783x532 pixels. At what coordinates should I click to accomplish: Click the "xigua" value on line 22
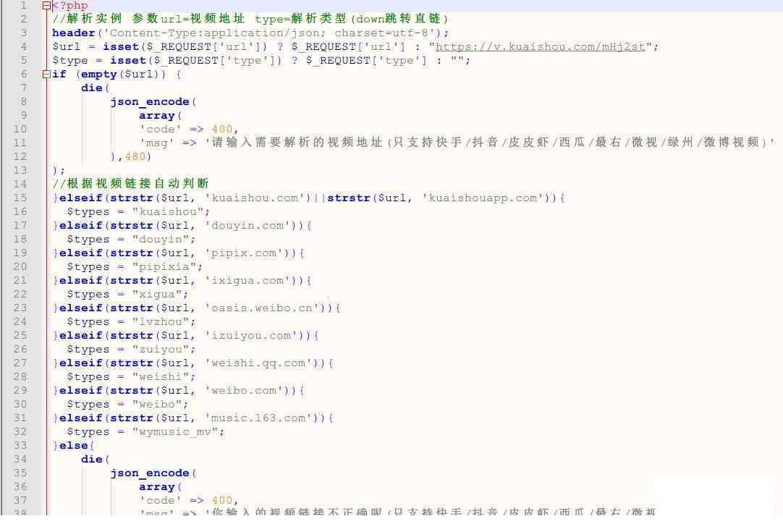pyautogui.click(x=157, y=294)
